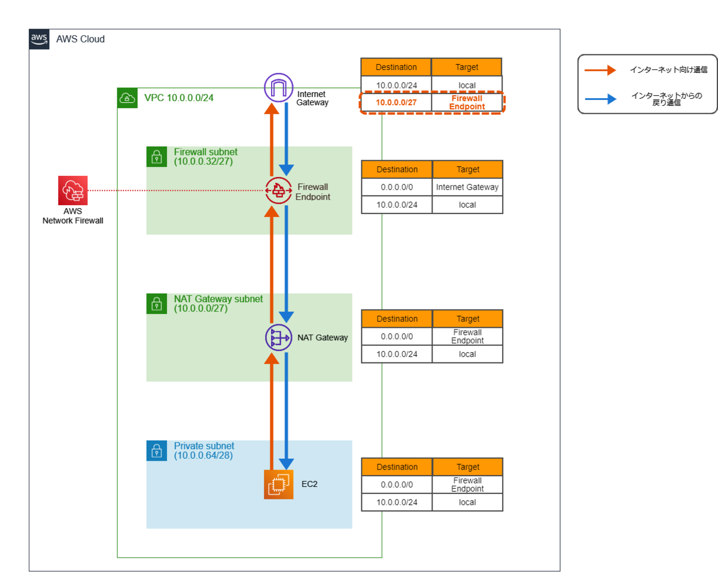
Task: Click 'Destination' header in Private subnet route table
Action: pyautogui.click(x=397, y=467)
